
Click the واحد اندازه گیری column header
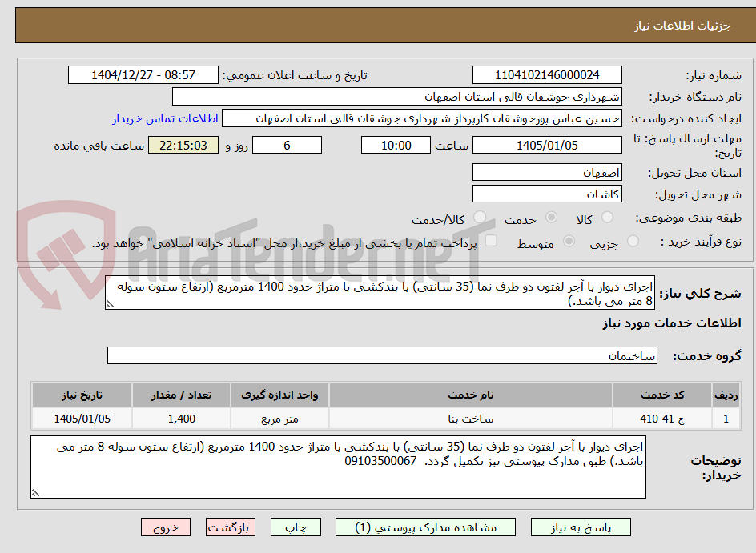tap(279, 395)
